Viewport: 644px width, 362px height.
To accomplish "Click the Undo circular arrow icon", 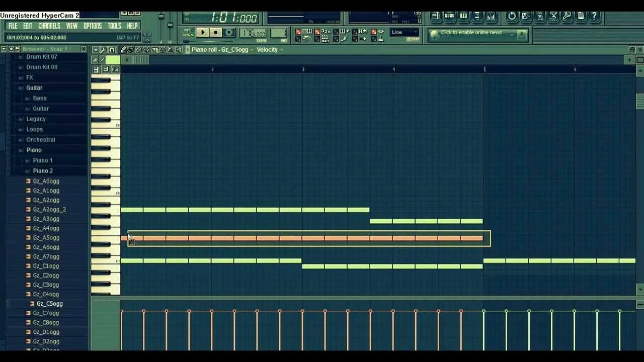I will click(512, 16).
